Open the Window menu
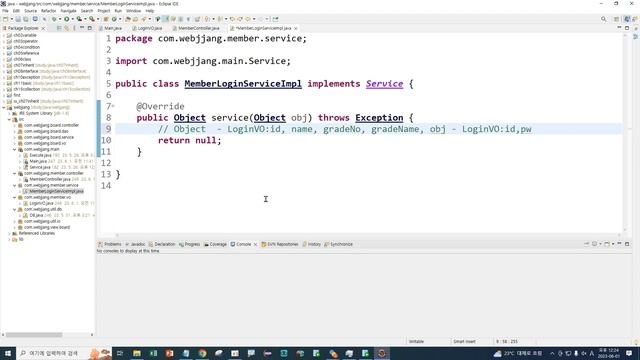The width and height of the screenshot is (640, 360). pos(133,11)
